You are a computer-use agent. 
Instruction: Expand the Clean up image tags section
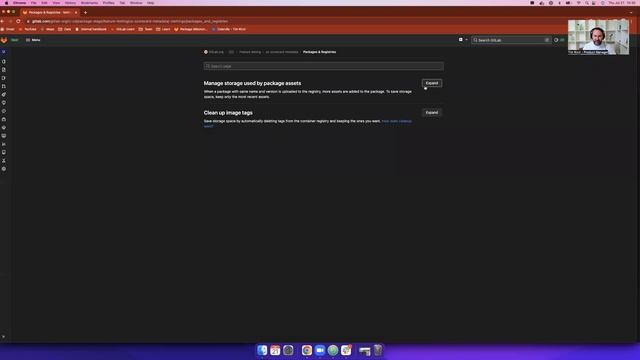click(x=431, y=113)
